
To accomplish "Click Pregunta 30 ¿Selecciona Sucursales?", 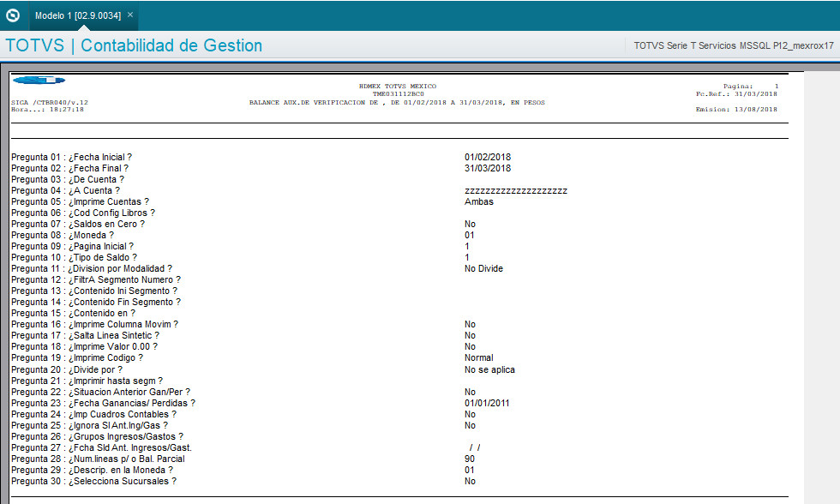I will (x=93, y=482).
